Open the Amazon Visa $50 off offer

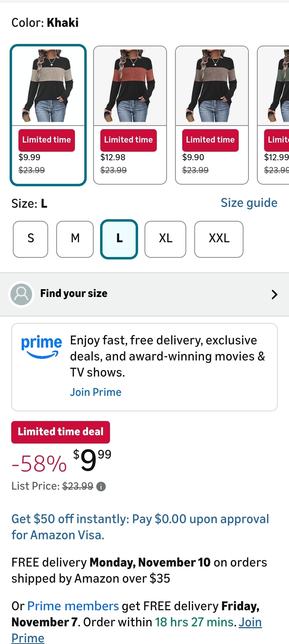click(140, 527)
